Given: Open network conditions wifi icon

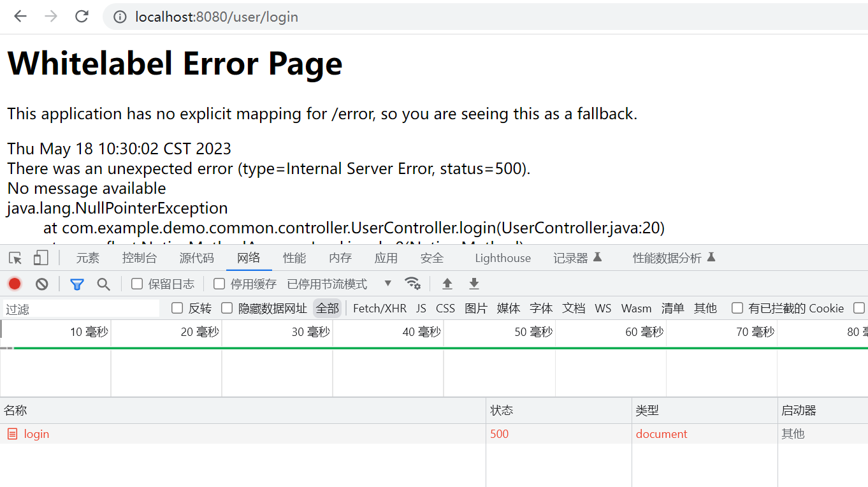Looking at the screenshot, I should pos(412,284).
